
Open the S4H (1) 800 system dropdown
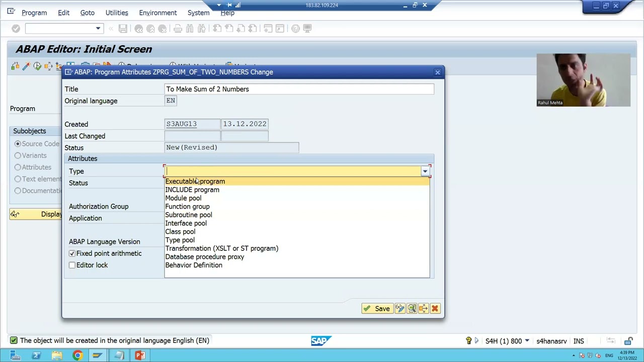tap(527, 341)
